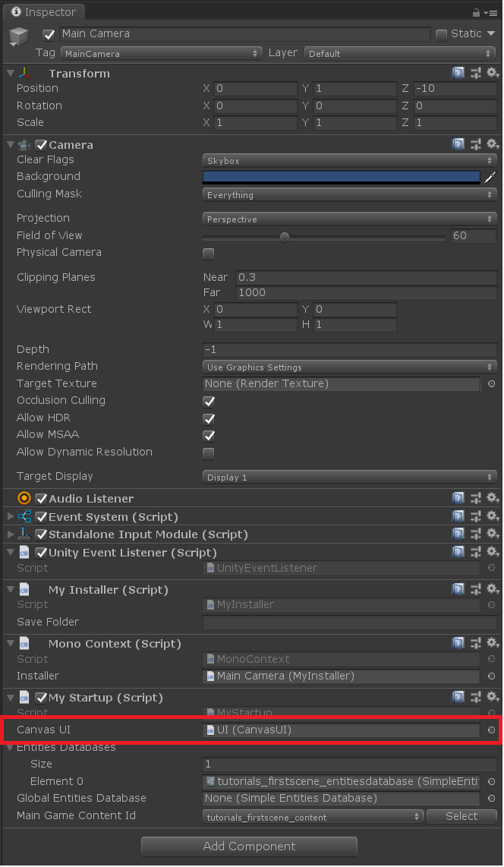Viewport: 504px width, 867px height.
Task: Expand the Standalone Input Module component
Action: coord(10,534)
